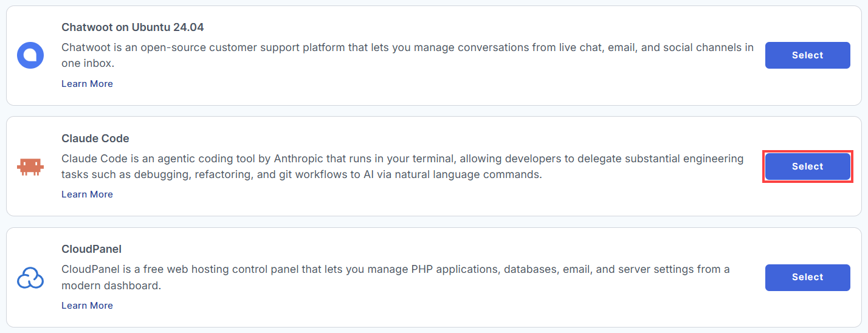Select the Chatwoot on Ubuntu 24.04 app
Image resolution: width=868 pixels, height=333 pixels.
(807, 55)
